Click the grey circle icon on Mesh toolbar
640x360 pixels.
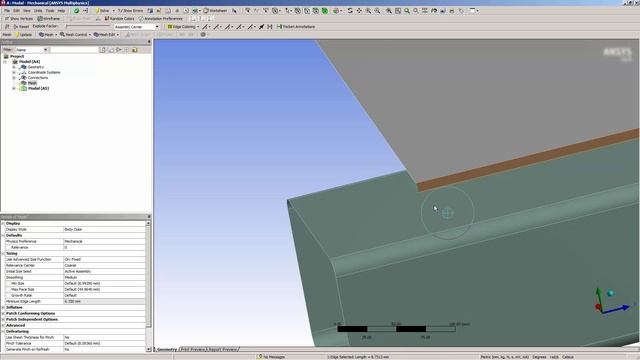(x=203, y=35)
